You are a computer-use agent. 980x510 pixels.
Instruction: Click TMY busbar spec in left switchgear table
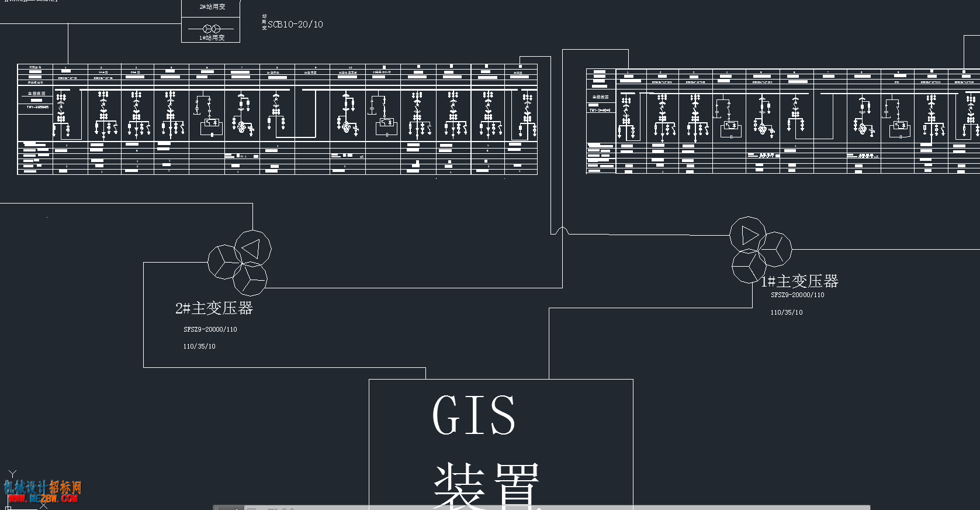37,107
